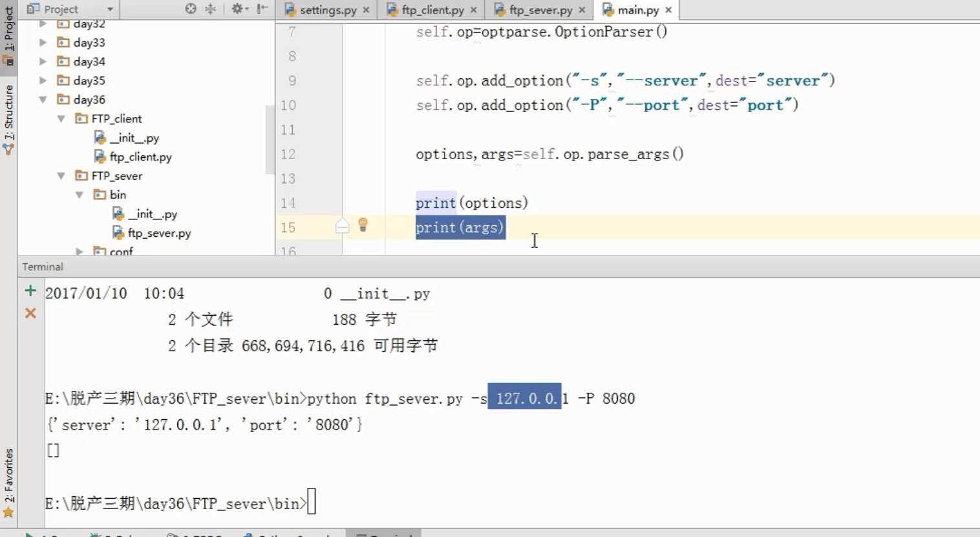Viewport: 980px width, 537px height.
Task: Click the OptionParser() code on line 7
Action: pos(611,32)
